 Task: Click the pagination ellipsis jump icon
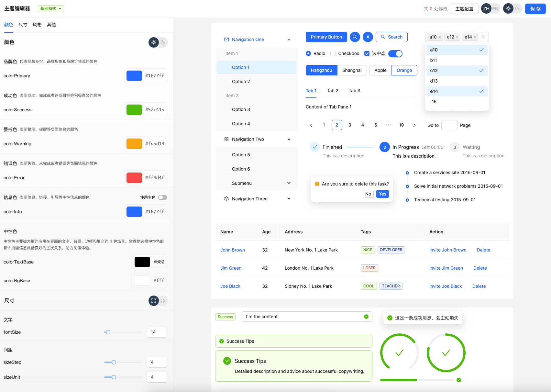[389, 125]
